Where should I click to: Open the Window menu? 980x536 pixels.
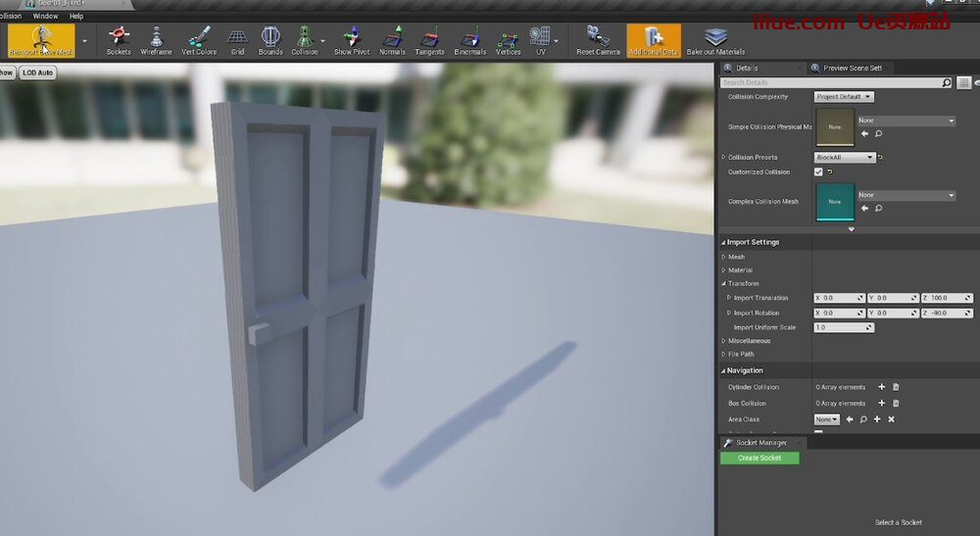pyautogui.click(x=45, y=17)
